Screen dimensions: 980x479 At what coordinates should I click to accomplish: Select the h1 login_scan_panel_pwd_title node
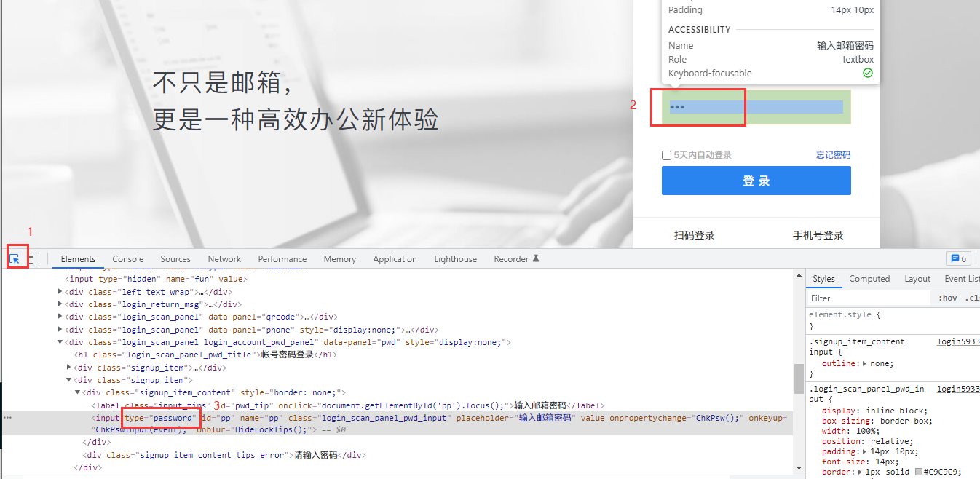[205, 355]
